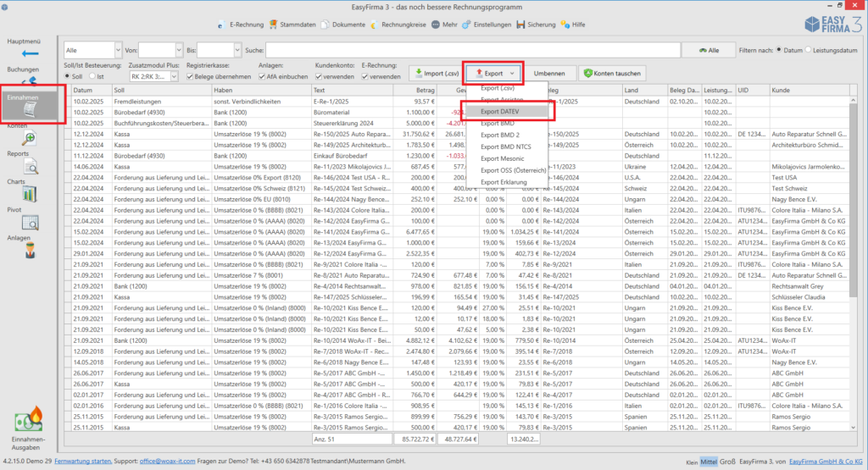
Task: Select the Einnahmen sidebar receipt icon
Action: (30, 109)
